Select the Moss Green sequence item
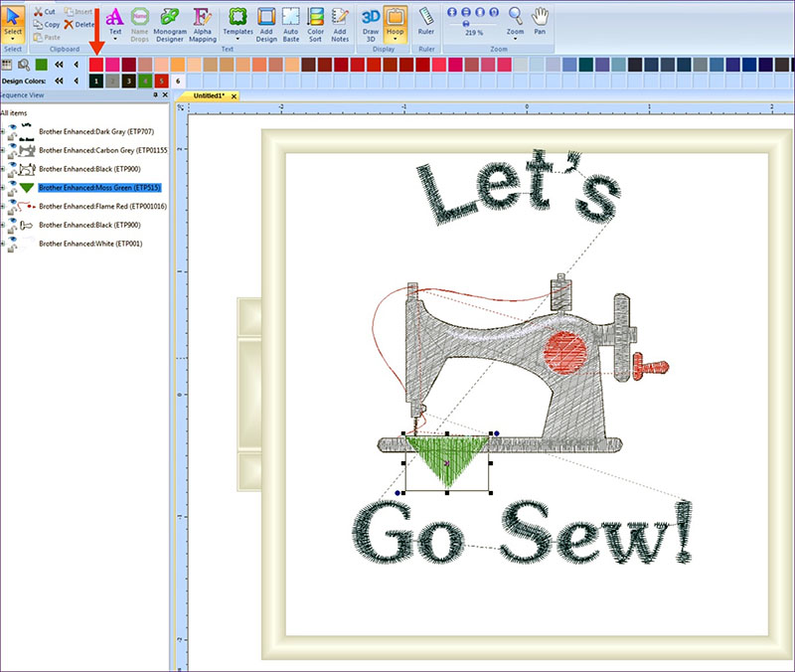 [x=99, y=187]
